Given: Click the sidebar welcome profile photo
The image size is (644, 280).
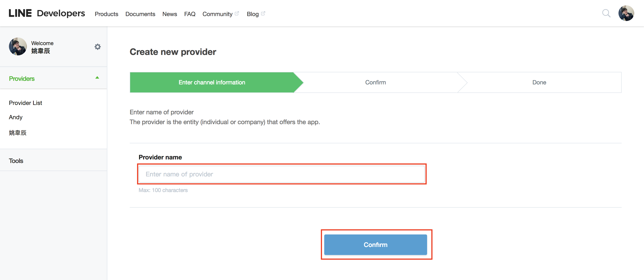Looking at the screenshot, I should 18,46.
